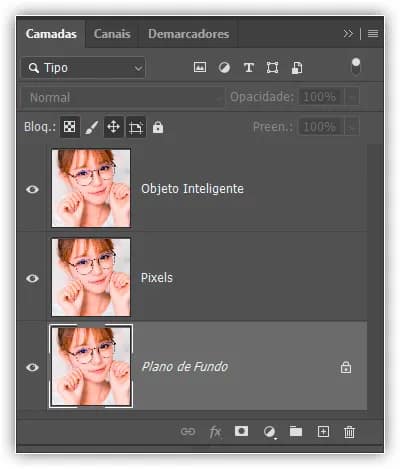Click the Plano de Fundo layer thumbnail
The height and width of the screenshot is (469, 400).
[x=91, y=366]
